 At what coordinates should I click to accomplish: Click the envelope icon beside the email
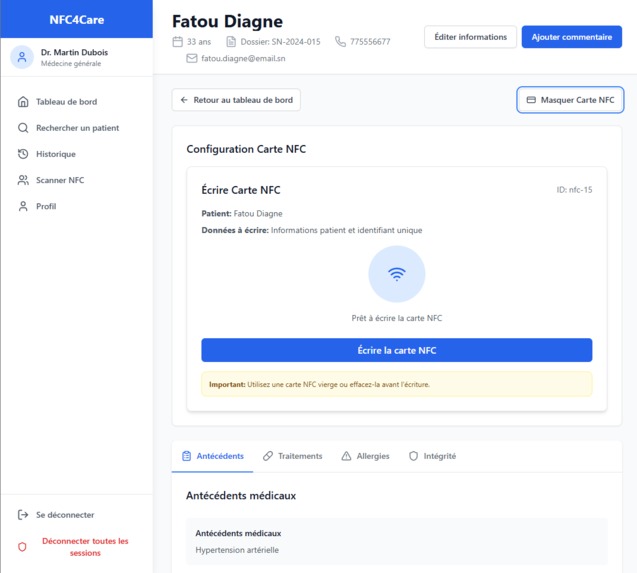point(191,59)
